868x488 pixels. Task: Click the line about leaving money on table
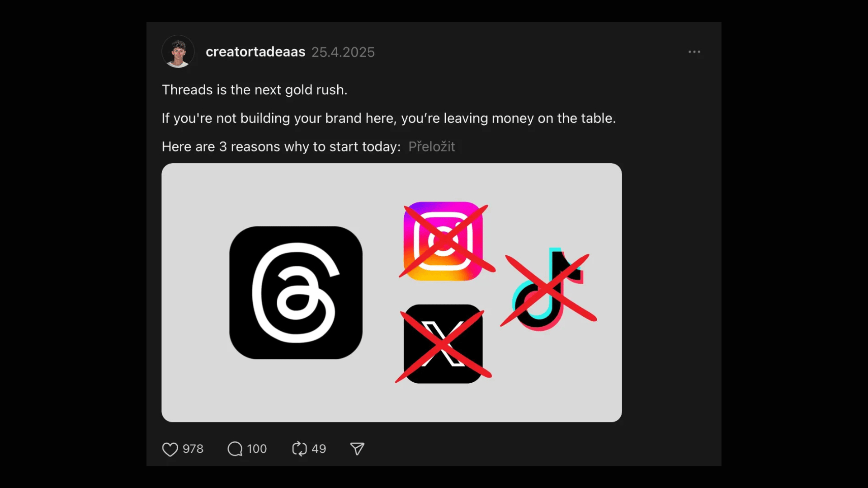[x=389, y=118]
